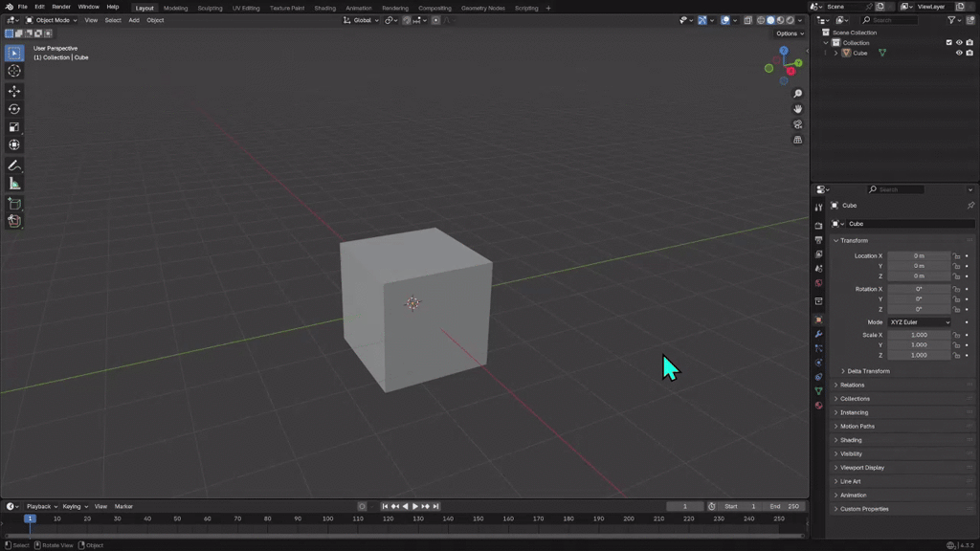Switch perspective/orthographic grid icon
This screenshot has width=980, height=551.
(x=797, y=140)
